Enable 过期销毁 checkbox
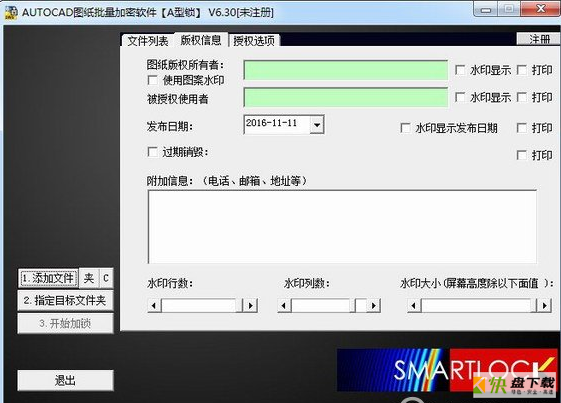This screenshot has width=561, height=403. (x=153, y=152)
